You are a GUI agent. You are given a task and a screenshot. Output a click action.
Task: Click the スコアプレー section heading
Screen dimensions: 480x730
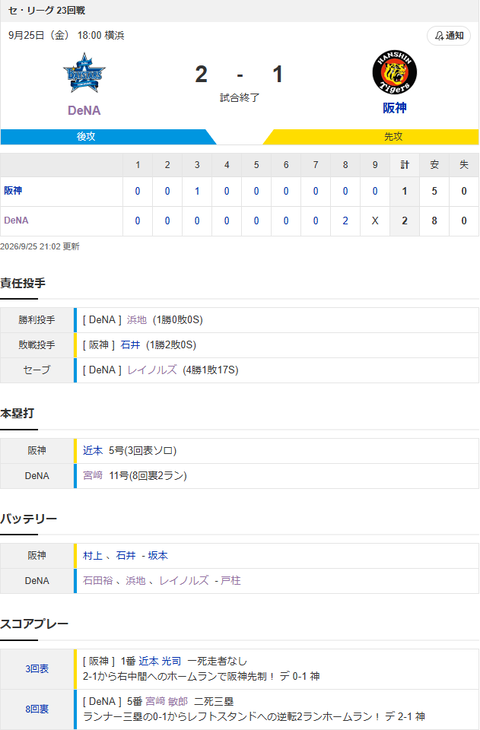(x=34, y=624)
